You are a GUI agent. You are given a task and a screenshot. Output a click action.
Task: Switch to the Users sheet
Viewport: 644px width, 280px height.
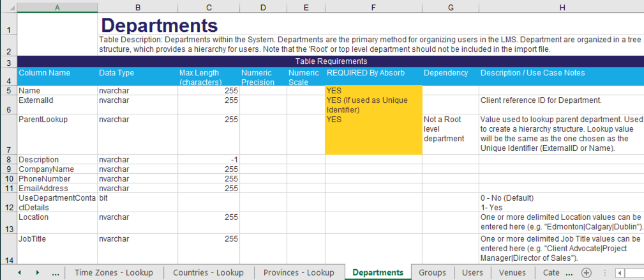[472, 272]
